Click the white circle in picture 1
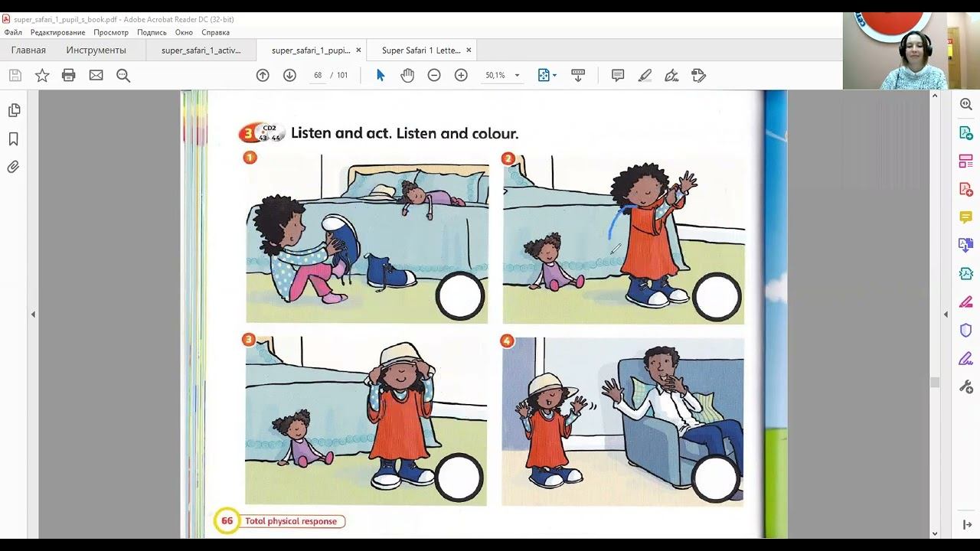The height and width of the screenshot is (551, 980). coord(460,296)
